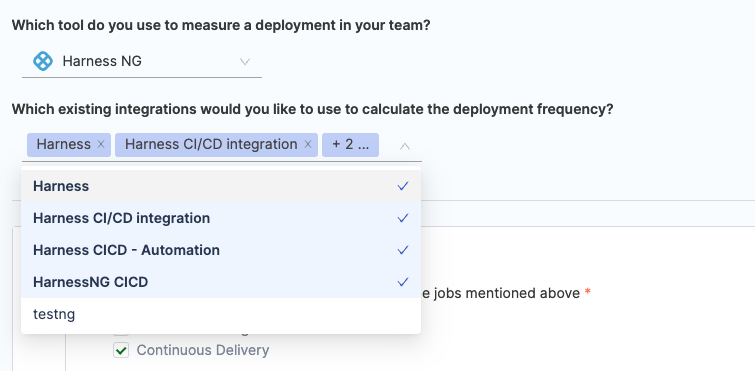The image size is (755, 371).
Task: Click the Continuous Delivery label
Action: pos(203,350)
